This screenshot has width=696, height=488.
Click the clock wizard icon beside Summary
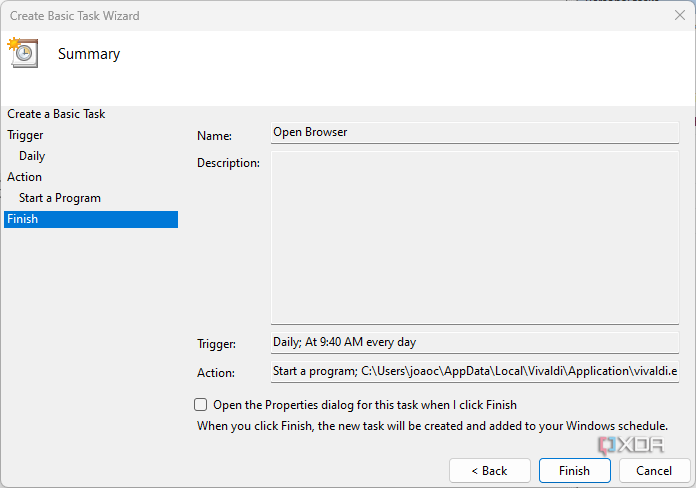(23, 53)
